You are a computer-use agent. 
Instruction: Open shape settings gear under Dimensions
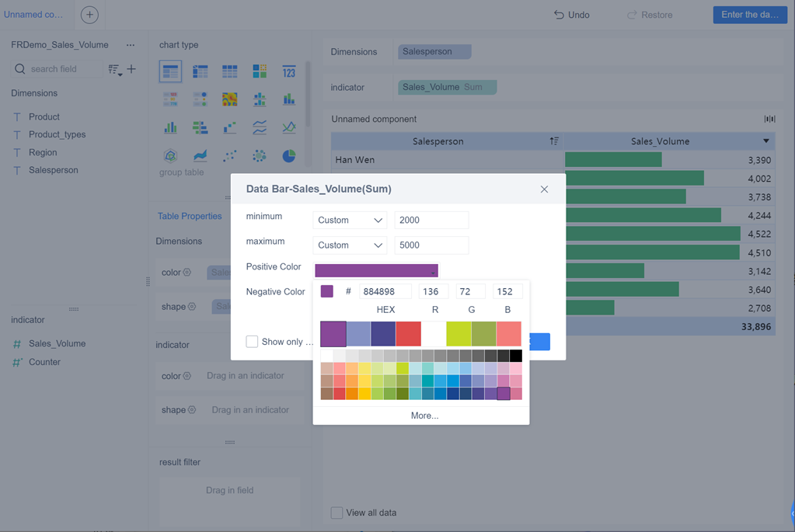[192, 307]
